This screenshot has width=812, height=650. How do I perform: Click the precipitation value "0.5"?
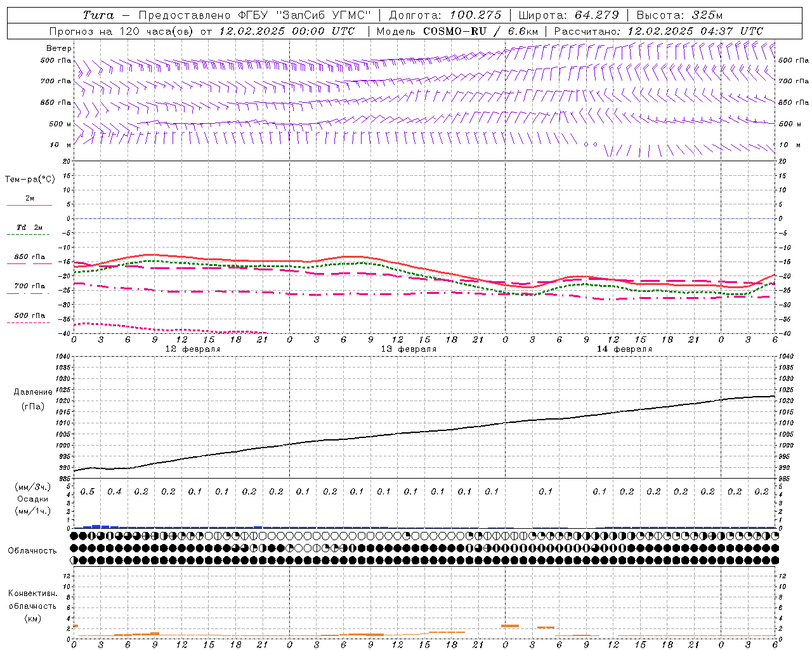(x=88, y=492)
